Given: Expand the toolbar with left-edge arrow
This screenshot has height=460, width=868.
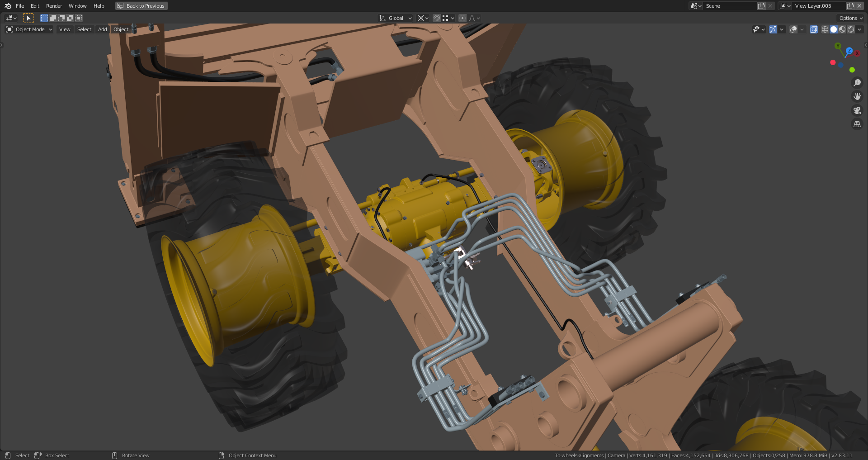Looking at the screenshot, I should click(2, 45).
